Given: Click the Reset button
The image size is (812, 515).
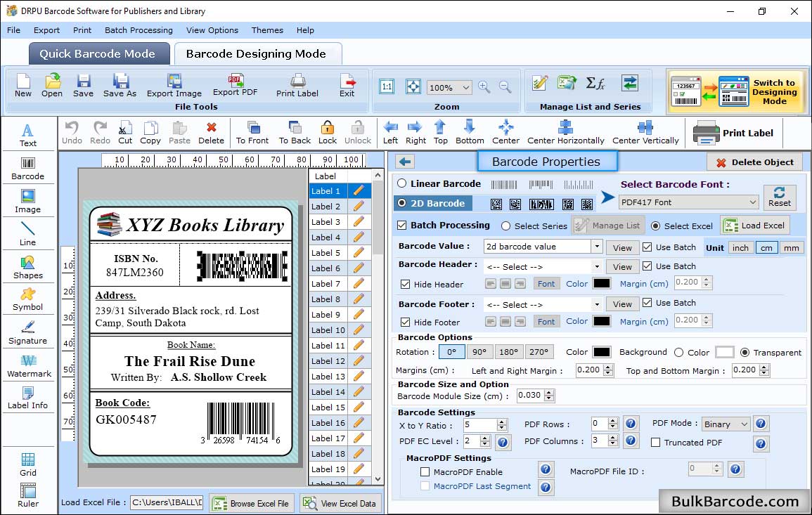Looking at the screenshot, I should [x=780, y=197].
